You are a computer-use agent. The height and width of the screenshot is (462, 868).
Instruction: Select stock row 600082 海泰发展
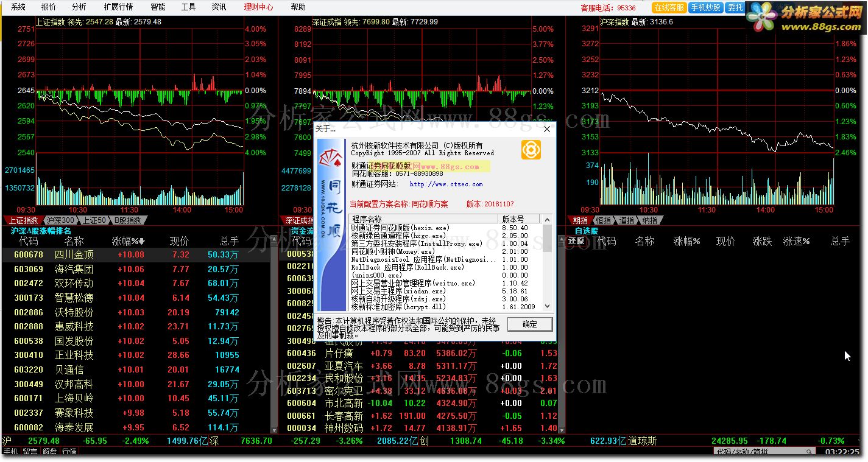point(135,427)
